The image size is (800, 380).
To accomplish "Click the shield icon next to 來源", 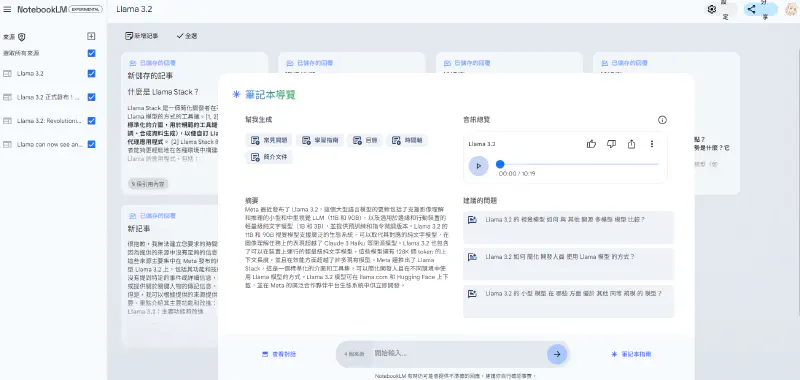I will pos(21,37).
